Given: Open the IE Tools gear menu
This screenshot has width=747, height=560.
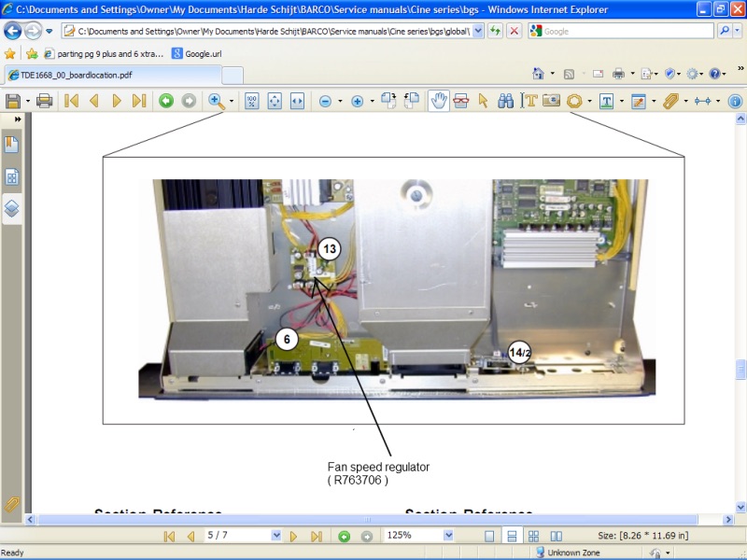Looking at the screenshot, I should [692, 74].
